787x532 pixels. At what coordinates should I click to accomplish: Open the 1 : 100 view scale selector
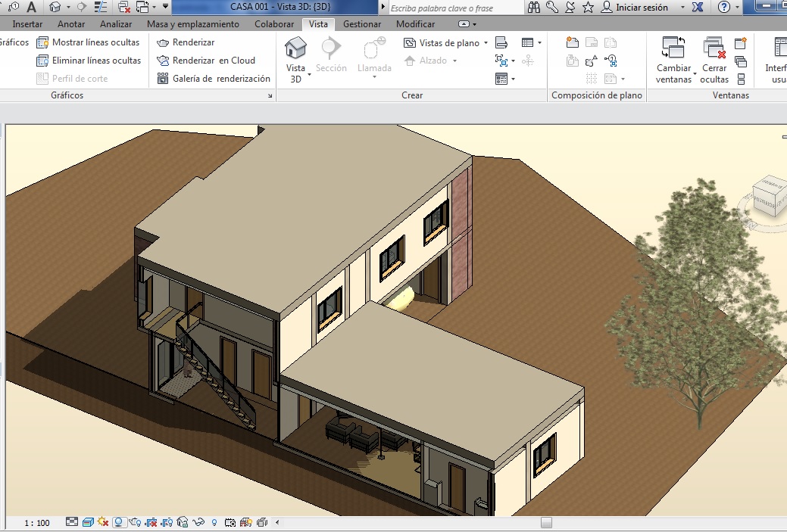(36, 523)
